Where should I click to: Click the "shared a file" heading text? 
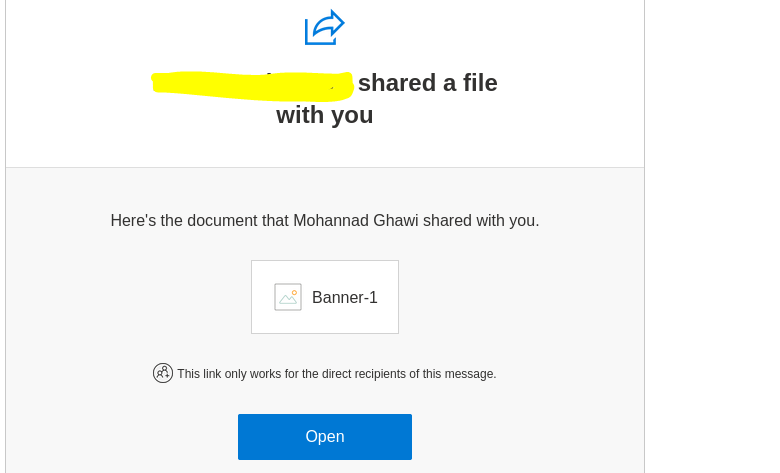click(427, 83)
